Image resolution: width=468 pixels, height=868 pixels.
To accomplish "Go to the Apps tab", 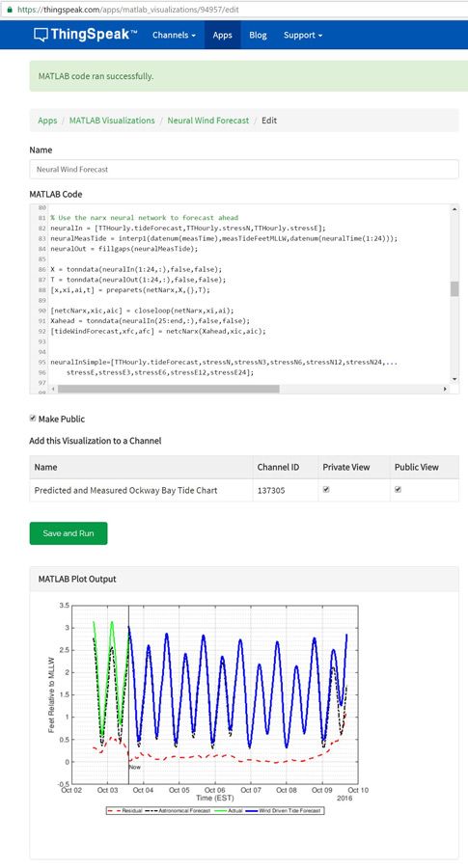I will (x=222, y=35).
